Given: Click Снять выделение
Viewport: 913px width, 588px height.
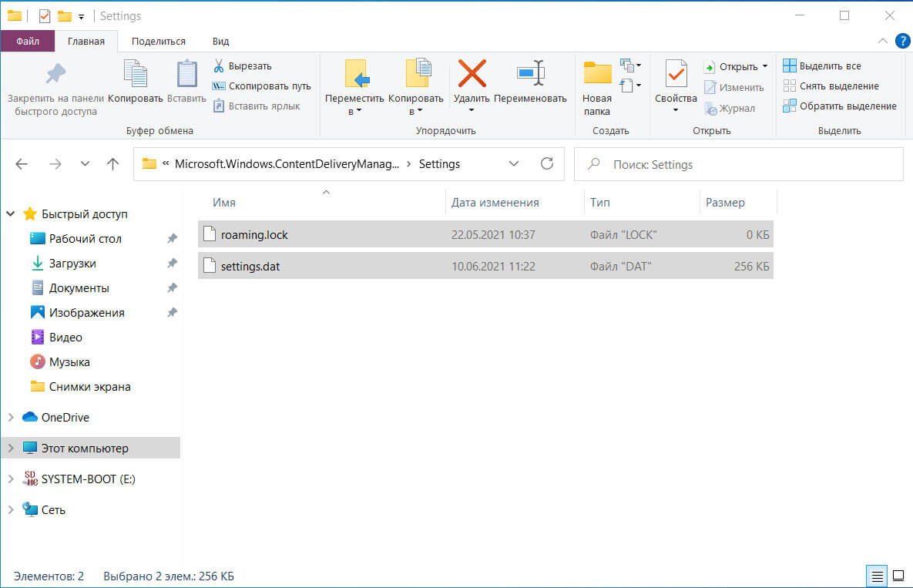Looking at the screenshot, I should [831, 86].
